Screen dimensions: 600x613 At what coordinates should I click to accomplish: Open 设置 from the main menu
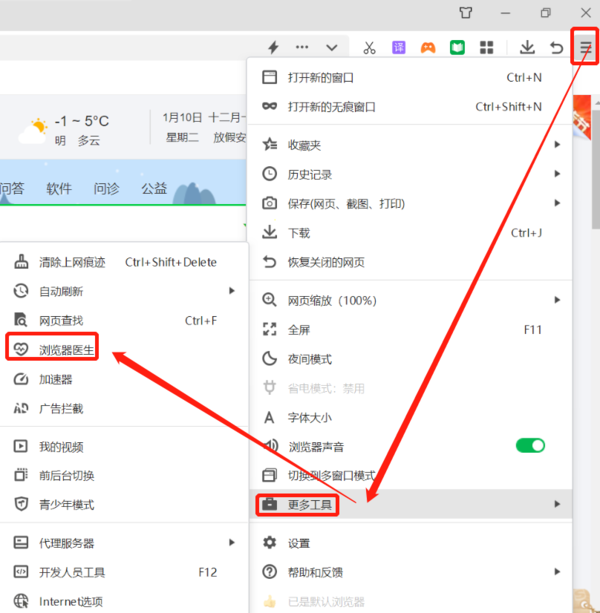(299, 543)
